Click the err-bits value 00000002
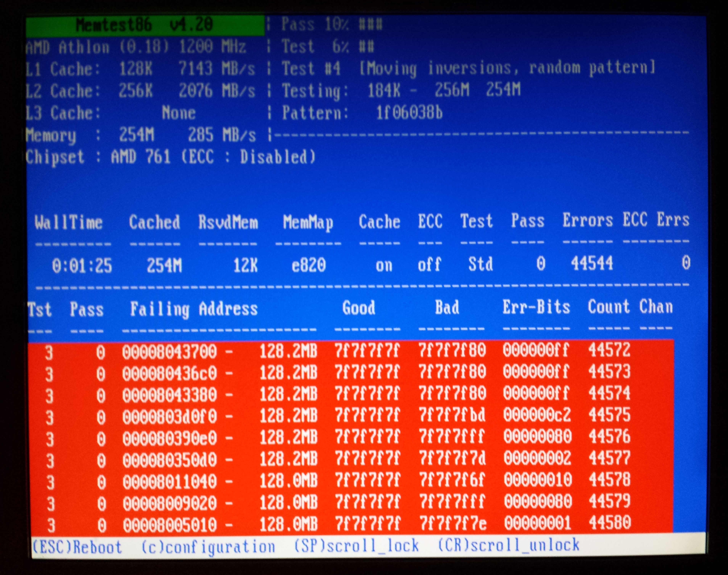This screenshot has height=575, width=728. (x=537, y=458)
